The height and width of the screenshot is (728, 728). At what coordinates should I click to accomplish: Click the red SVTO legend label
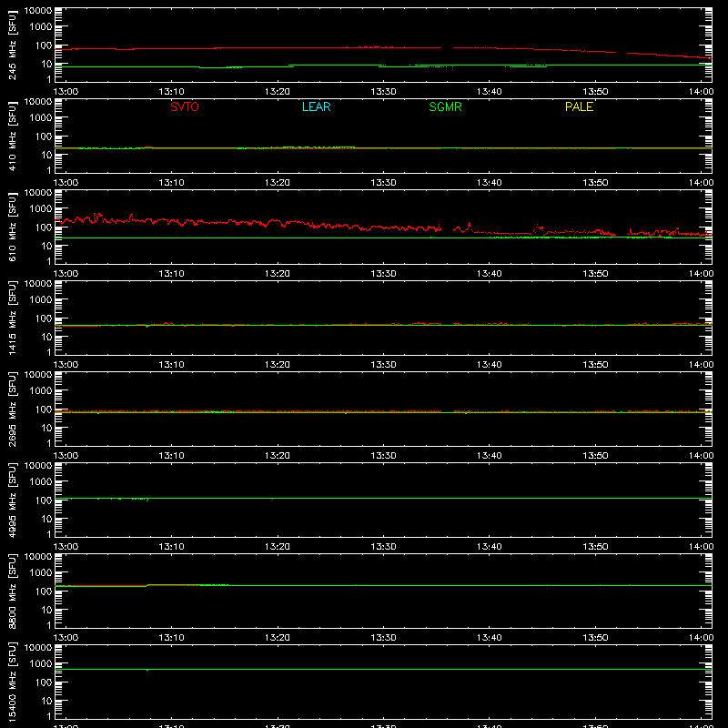pos(185,106)
